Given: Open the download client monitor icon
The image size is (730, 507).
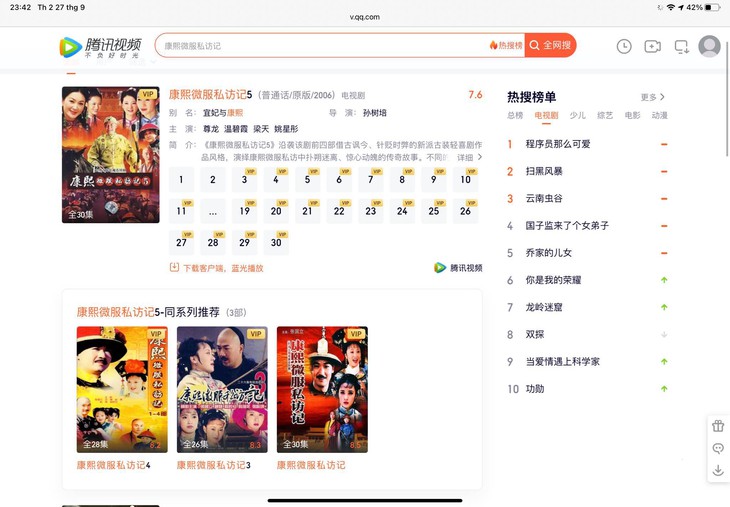Looking at the screenshot, I should click(x=682, y=46).
